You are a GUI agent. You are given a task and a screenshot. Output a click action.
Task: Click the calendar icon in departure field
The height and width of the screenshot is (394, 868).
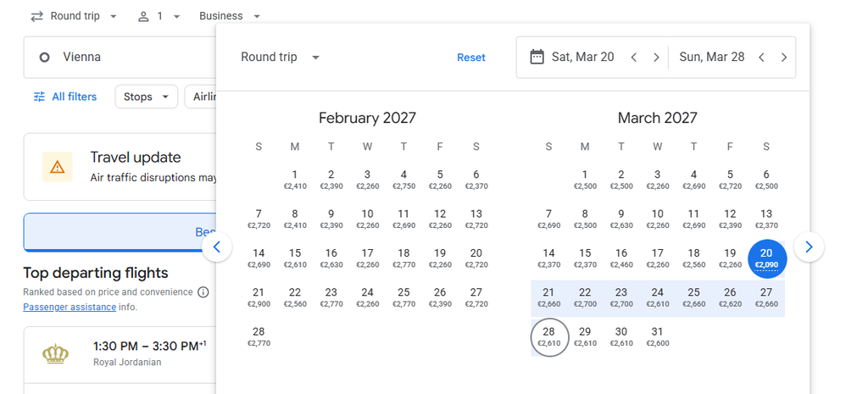(537, 57)
